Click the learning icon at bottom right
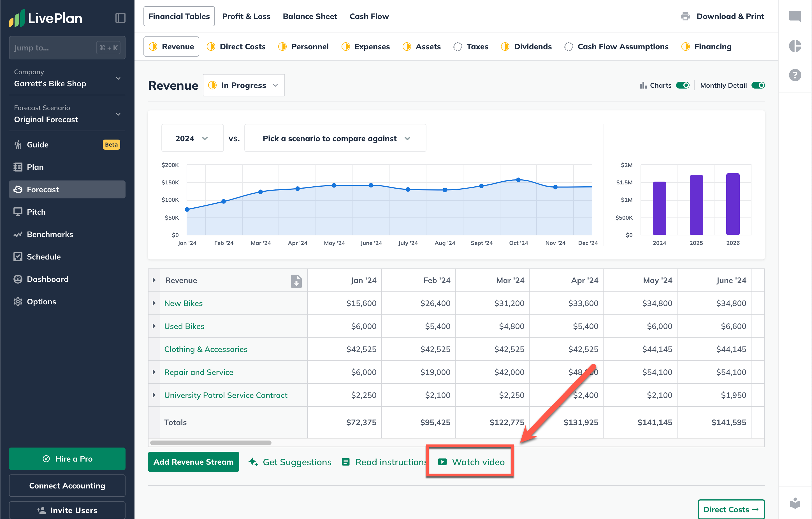Viewport: 812px width, 519px height. [795, 504]
